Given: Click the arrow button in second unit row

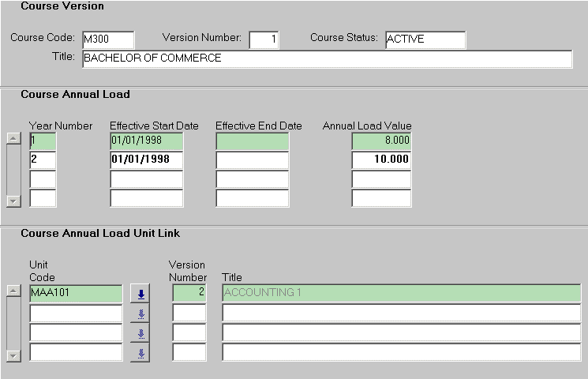Looking at the screenshot, I should [x=140, y=313].
